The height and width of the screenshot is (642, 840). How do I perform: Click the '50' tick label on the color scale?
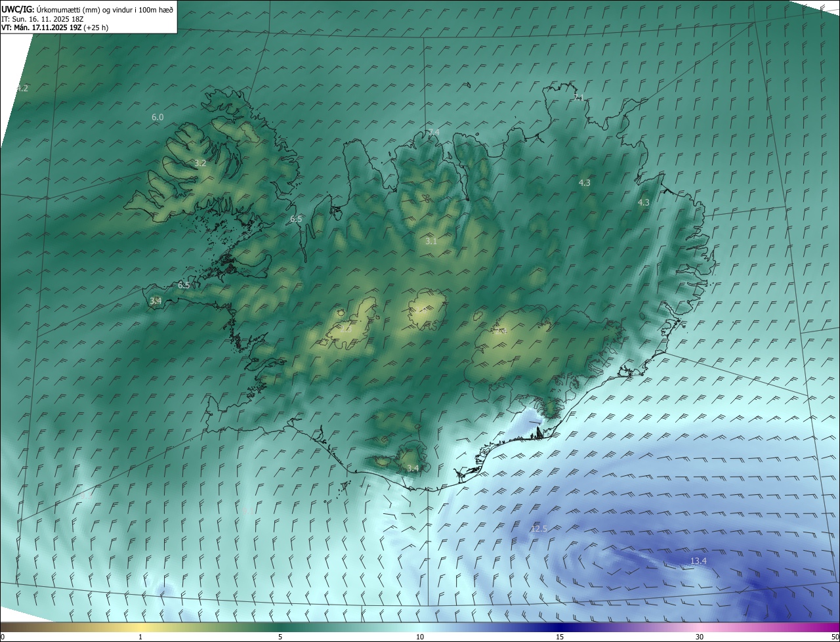834,637
